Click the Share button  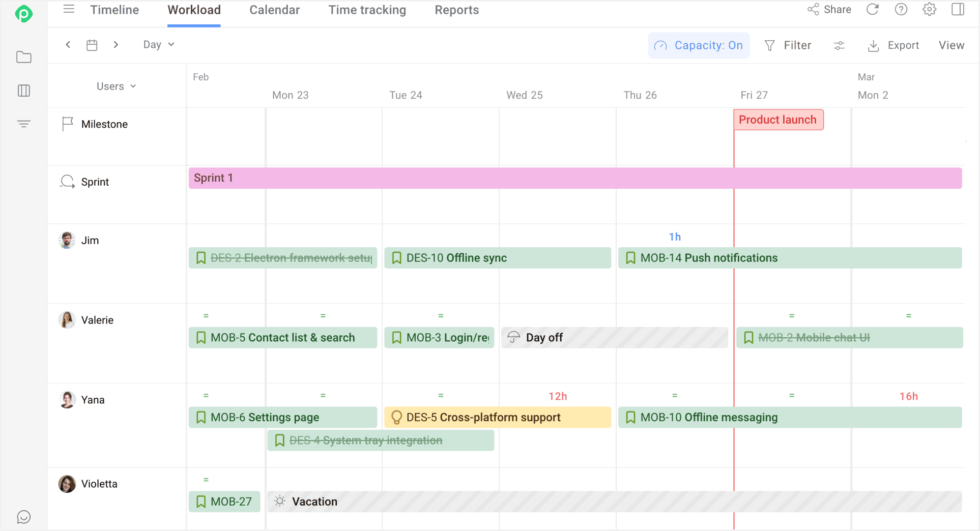point(829,10)
